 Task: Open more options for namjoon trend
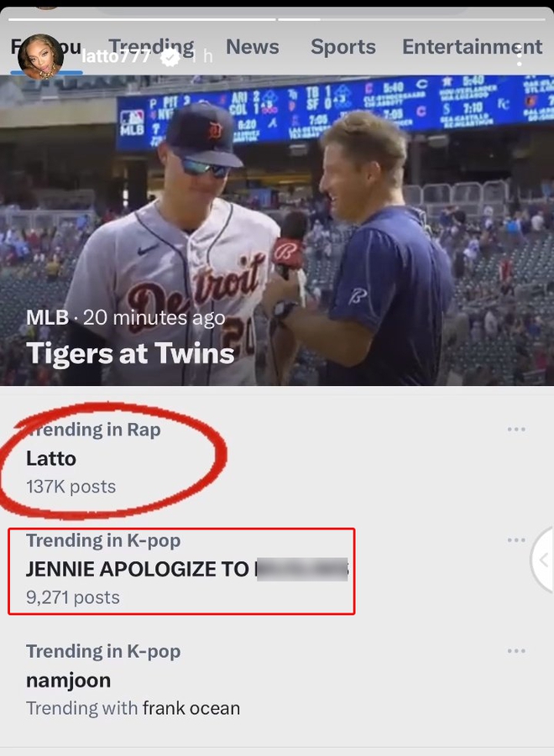[x=516, y=651]
